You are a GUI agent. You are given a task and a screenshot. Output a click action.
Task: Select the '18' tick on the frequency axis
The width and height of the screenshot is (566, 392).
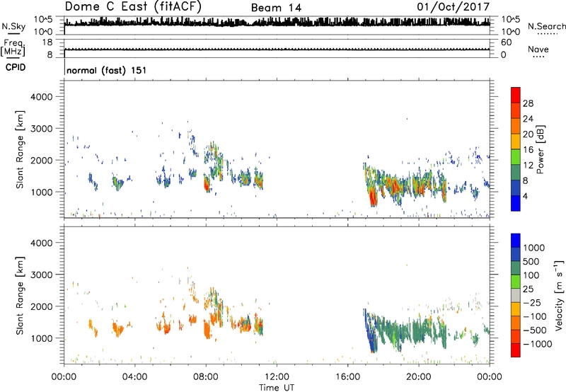[x=47, y=42]
